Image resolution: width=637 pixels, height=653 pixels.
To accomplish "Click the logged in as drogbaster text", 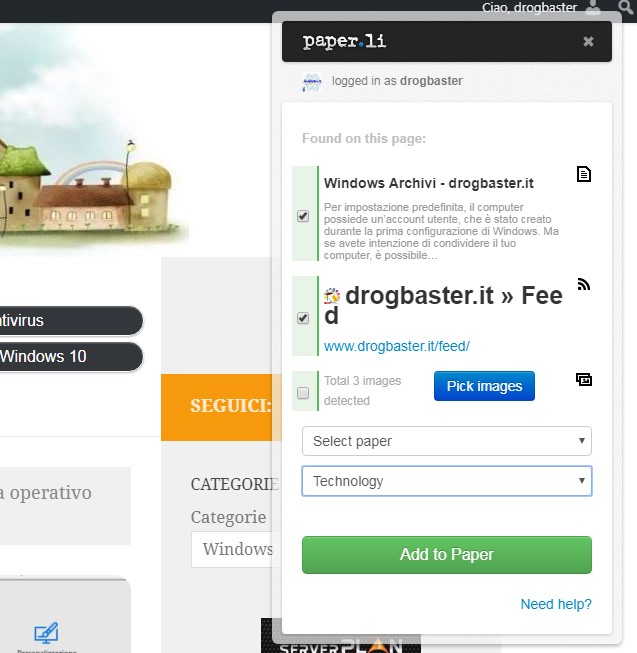I will (x=397, y=81).
